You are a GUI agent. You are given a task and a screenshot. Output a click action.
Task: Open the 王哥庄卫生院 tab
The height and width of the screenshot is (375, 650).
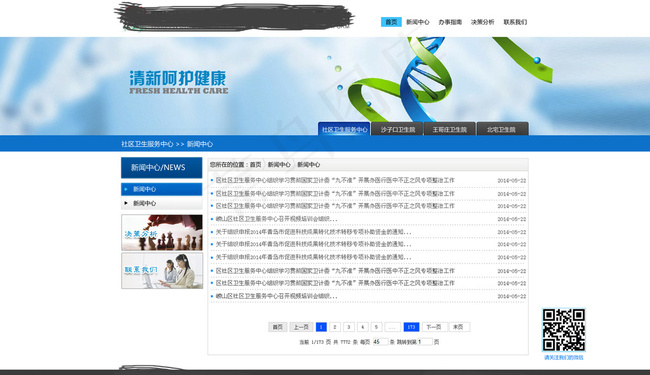pyautogui.click(x=449, y=129)
